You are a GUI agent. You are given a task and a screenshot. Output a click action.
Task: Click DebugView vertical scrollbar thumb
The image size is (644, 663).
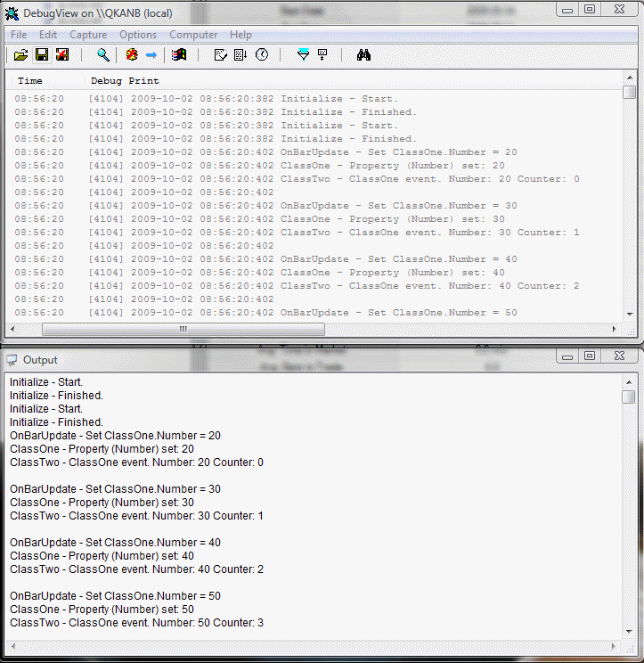click(x=630, y=92)
